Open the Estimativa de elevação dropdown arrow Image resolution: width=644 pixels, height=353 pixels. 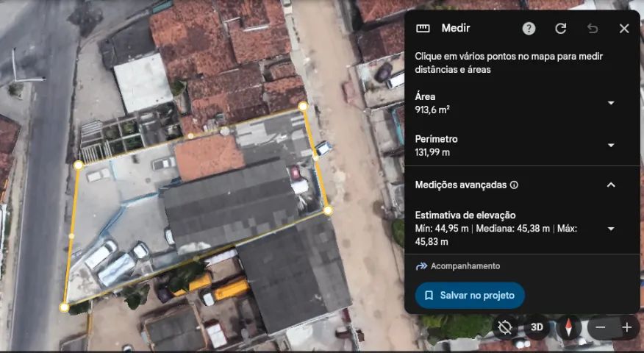coord(611,229)
